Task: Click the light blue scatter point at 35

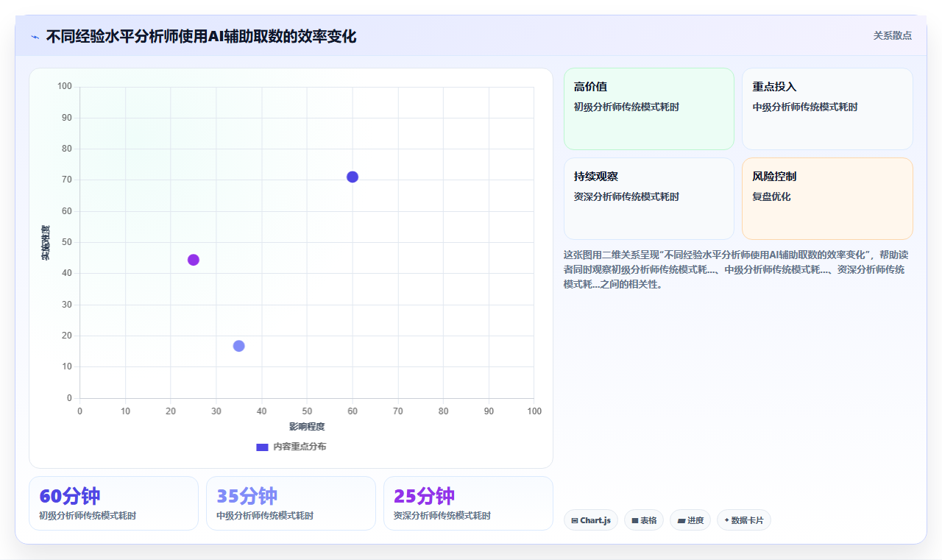Action: point(238,346)
